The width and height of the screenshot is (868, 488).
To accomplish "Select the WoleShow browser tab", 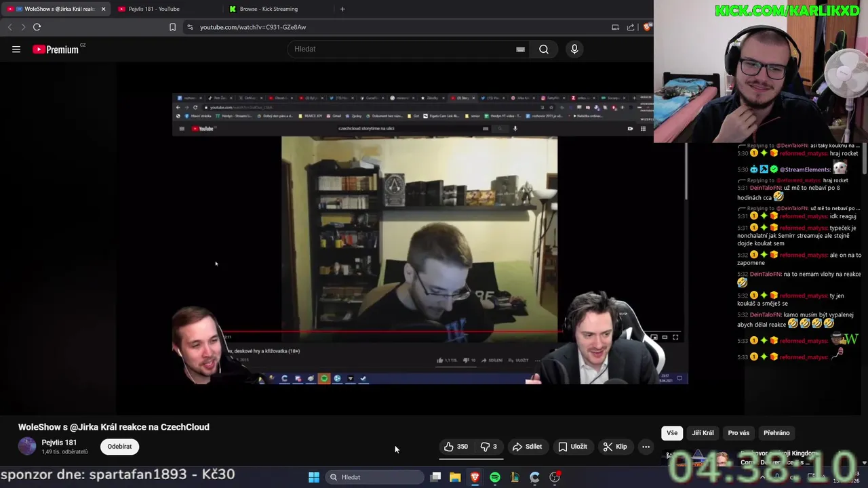I will pyautogui.click(x=56, y=9).
